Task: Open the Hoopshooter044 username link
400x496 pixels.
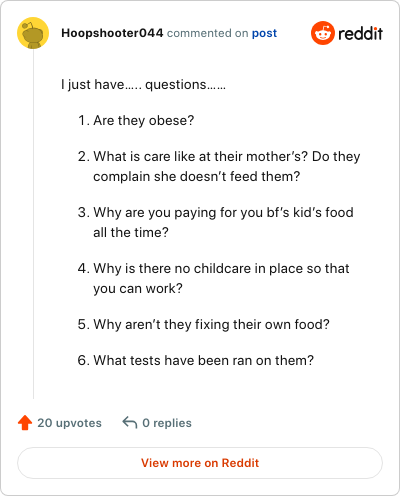Action: (x=112, y=33)
